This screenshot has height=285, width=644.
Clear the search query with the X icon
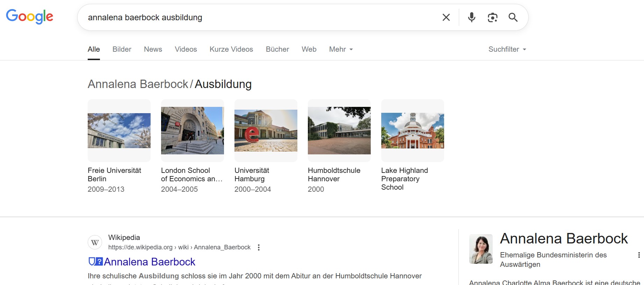click(446, 17)
